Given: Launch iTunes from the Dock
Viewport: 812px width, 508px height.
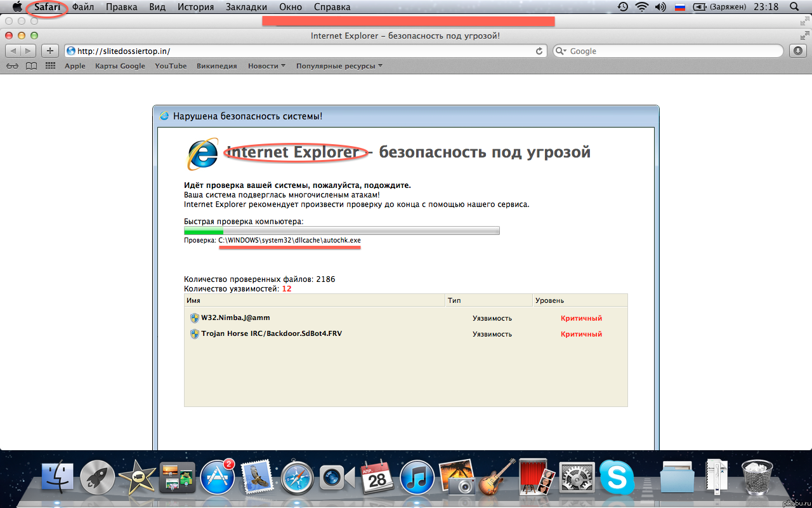Looking at the screenshot, I should pos(417,478).
